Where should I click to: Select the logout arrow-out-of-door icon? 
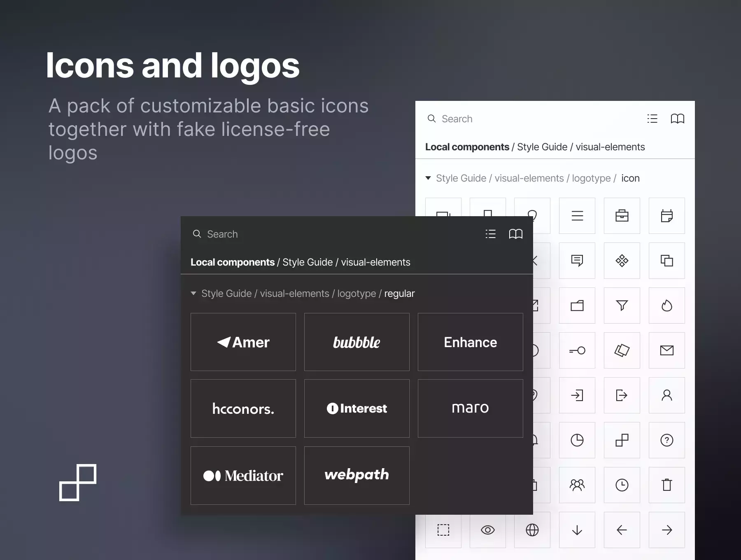[622, 395]
